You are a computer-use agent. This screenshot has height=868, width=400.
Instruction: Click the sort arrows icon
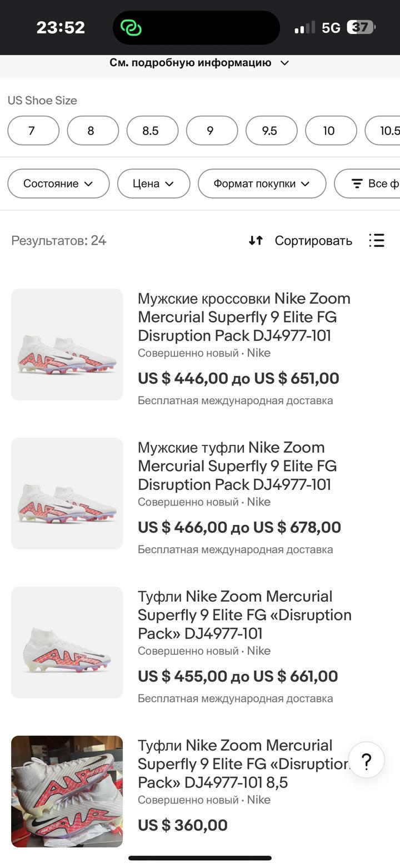tap(256, 240)
